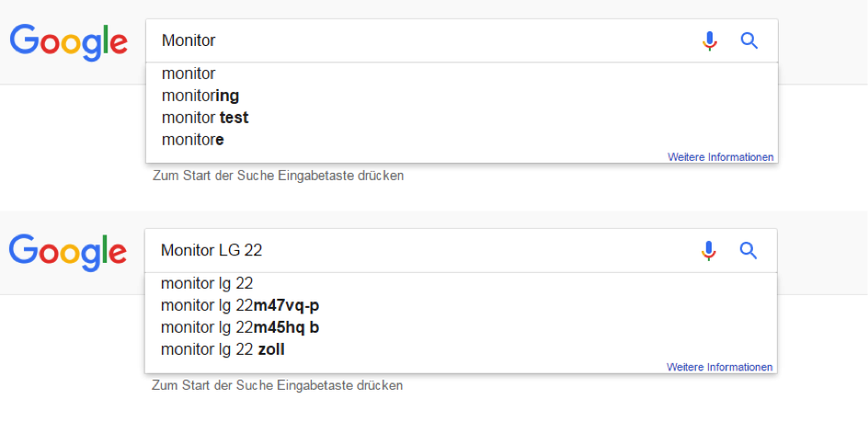
Task: Focus the search field containing 'Monitor LG 22'
Action: coord(419,251)
